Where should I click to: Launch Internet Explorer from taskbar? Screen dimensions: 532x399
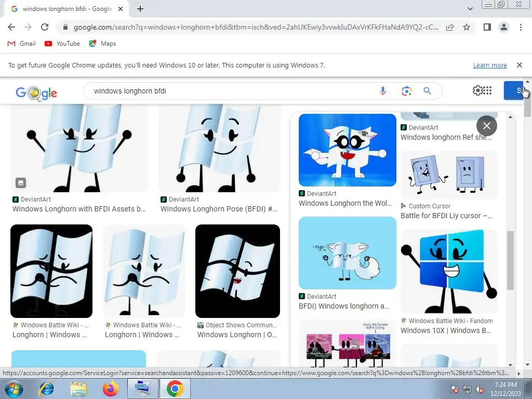tap(46, 389)
